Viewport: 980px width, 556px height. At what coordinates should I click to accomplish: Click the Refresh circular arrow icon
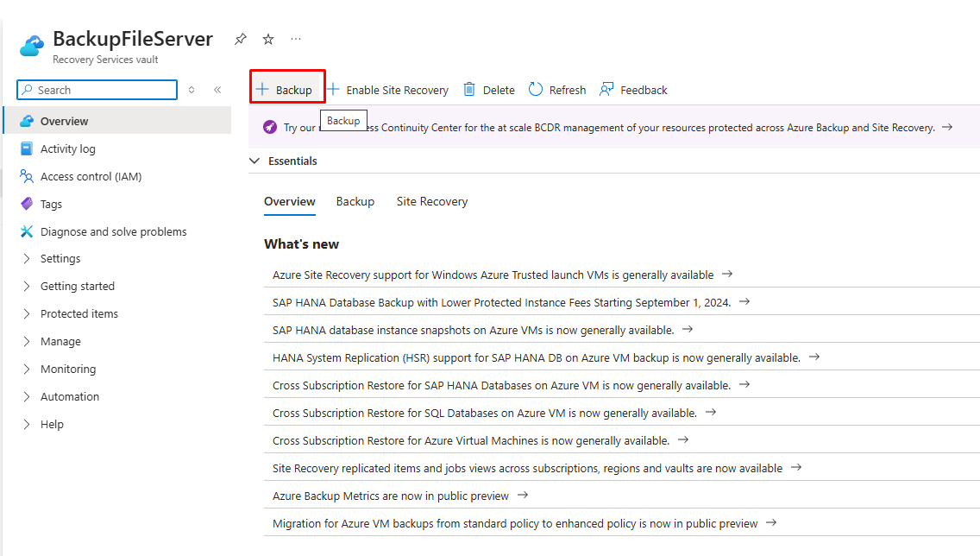(x=536, y=90)
